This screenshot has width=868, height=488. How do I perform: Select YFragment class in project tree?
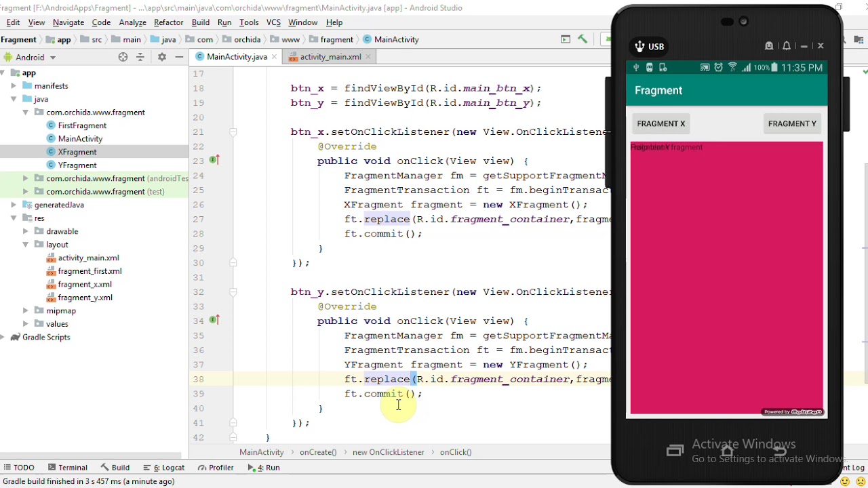[x=77, y=165]
